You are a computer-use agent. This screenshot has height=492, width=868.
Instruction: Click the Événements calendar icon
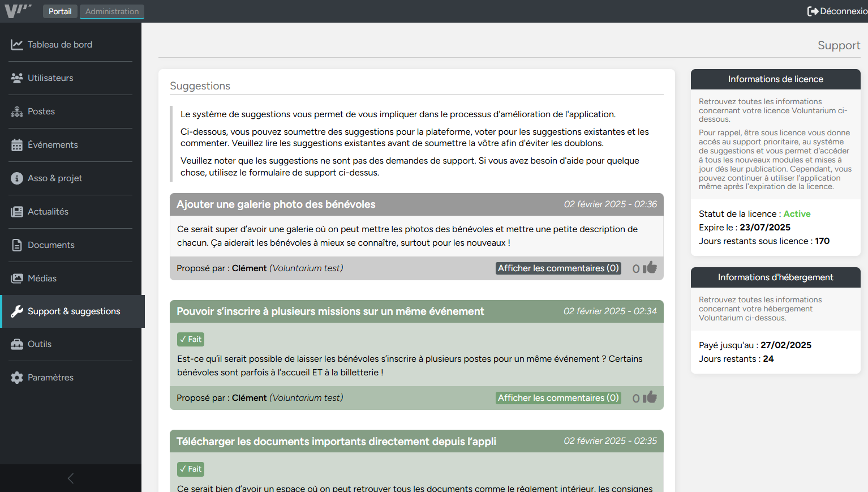(17, 144)
